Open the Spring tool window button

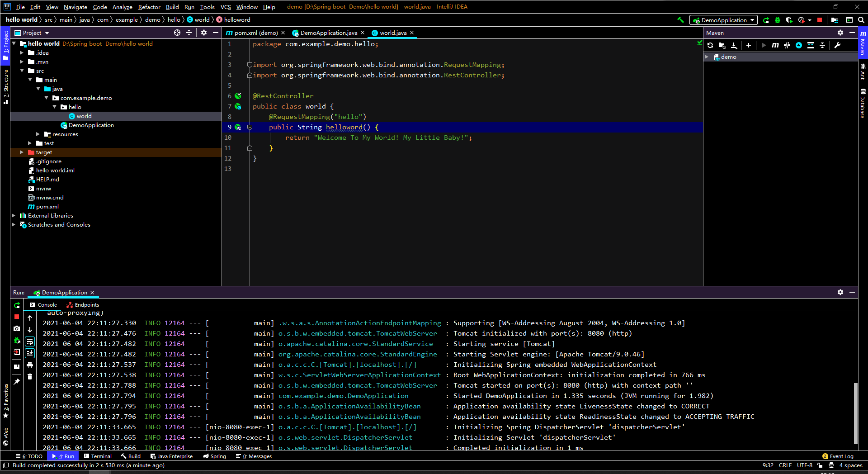214,456
